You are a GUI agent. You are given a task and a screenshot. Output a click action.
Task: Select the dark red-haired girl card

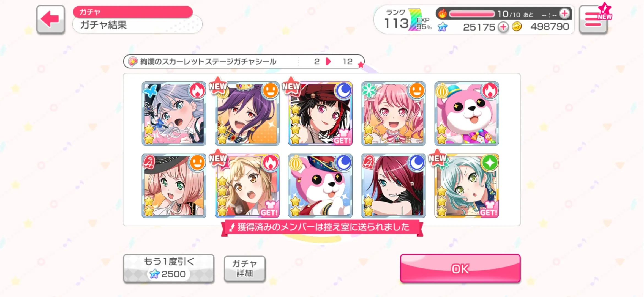394,186
